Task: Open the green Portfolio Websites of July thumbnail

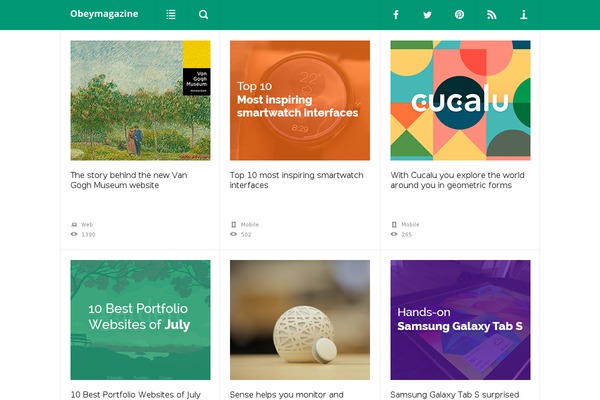Action: click(140, 320)
